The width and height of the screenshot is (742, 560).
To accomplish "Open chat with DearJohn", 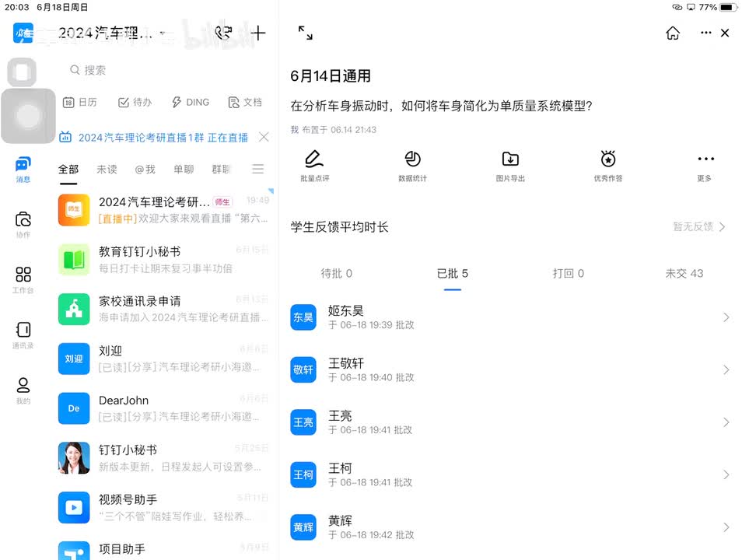I will pos(163,408).
